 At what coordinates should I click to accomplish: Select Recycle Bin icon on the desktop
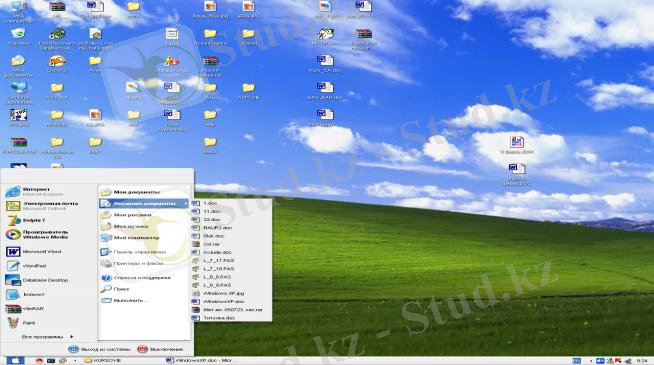(x=18, y=37)
